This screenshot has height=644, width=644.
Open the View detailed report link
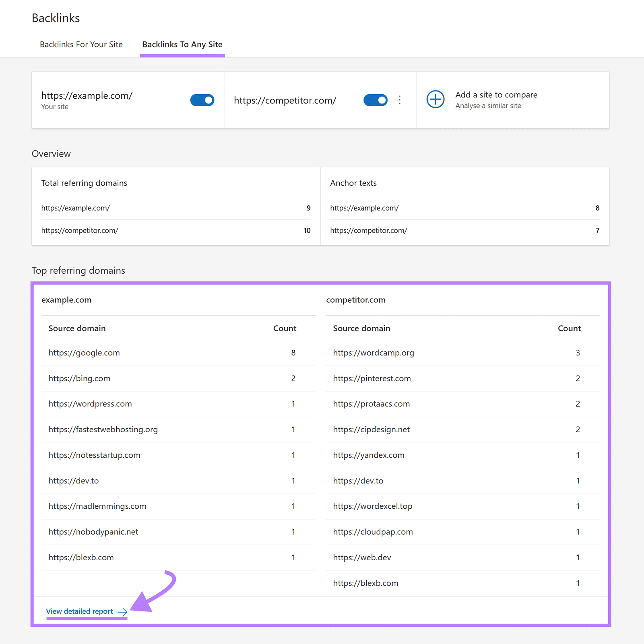point(79,611)
